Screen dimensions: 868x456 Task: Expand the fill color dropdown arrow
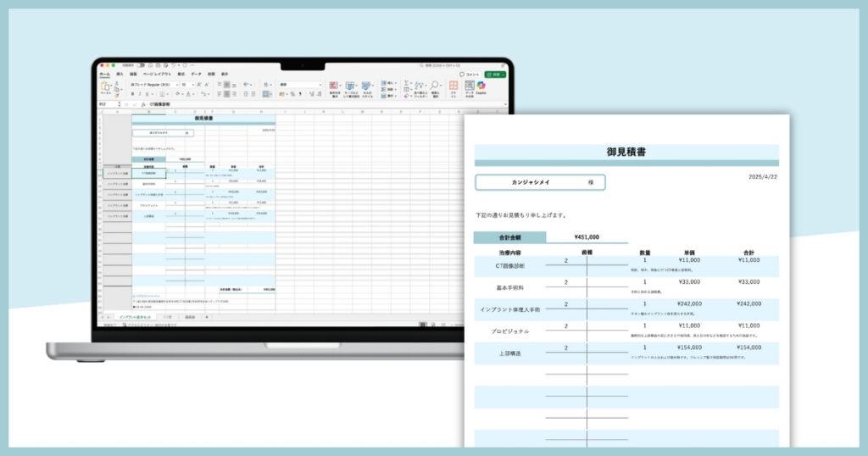(x=183, y=94)
